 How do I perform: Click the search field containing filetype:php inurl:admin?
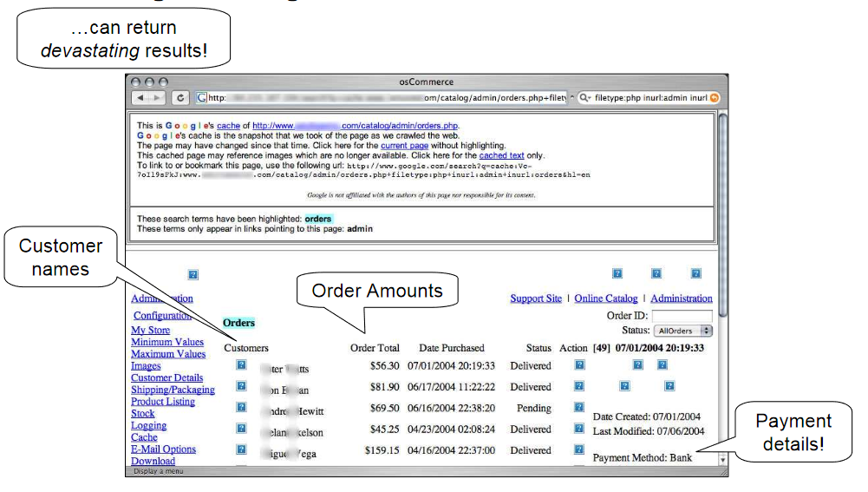[x=649, y=98]
